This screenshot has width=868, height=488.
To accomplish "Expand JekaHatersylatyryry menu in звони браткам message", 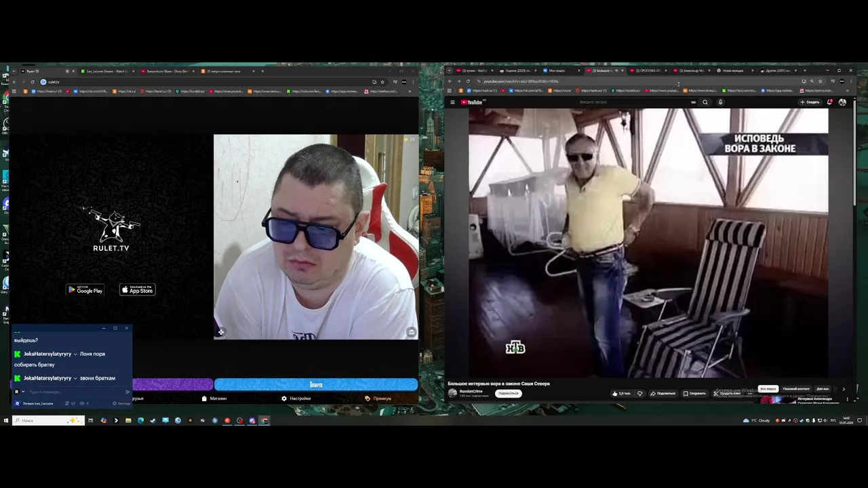I will pos(75,378).
